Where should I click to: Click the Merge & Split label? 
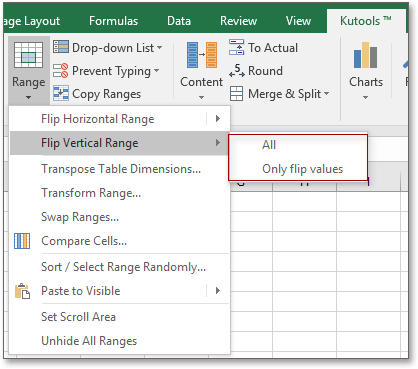284,94
